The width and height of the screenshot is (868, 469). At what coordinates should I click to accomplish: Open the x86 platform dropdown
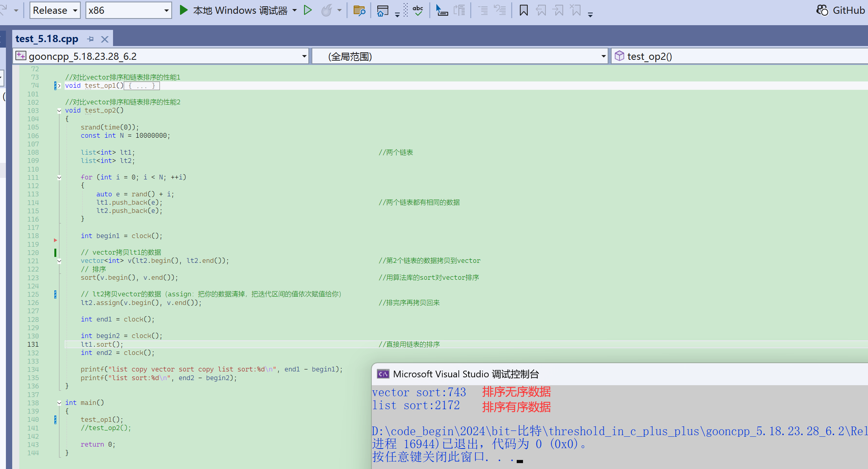[x=128, y=10]
